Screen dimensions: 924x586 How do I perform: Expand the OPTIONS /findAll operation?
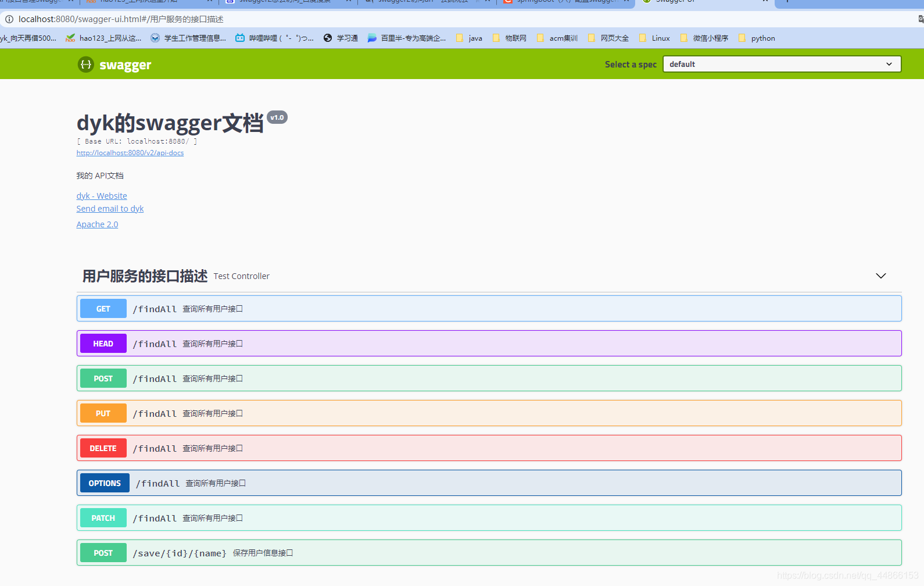[x=489, y=483]
